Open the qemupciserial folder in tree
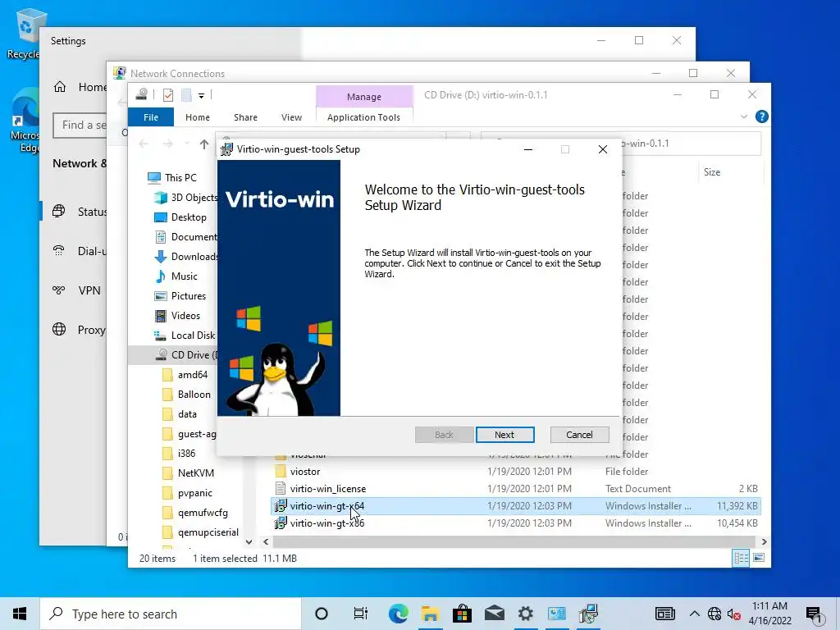Screen dimensions: 840x630 tap(200, 532)
